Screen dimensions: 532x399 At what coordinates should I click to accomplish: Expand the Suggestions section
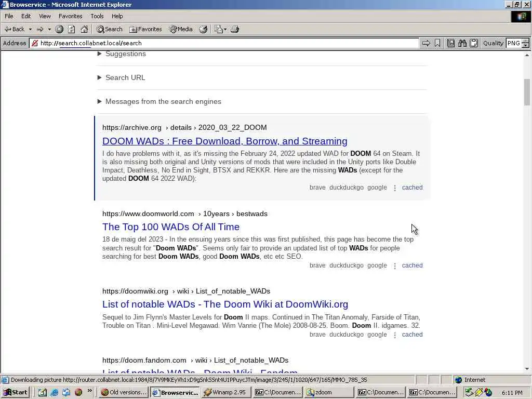click(x=122, y=54)
